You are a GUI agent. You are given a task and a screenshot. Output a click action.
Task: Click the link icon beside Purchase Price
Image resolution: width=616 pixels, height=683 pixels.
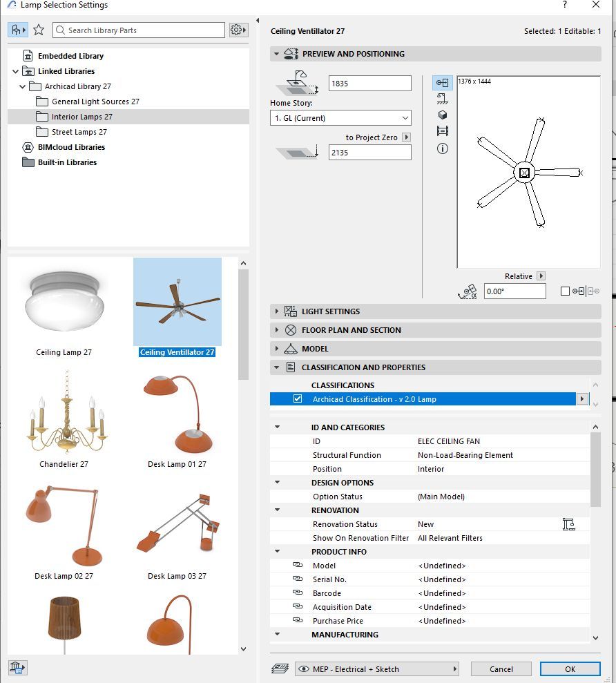[298, 620]
